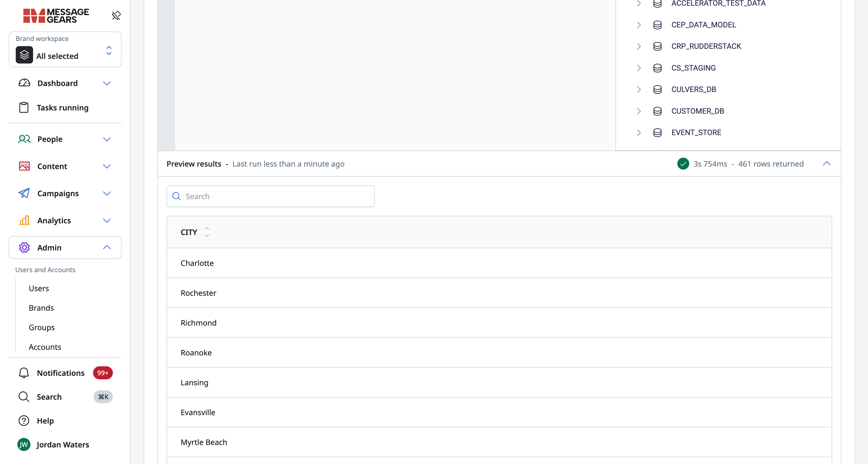
Task: Open Accounts under Admin
Action: (x=45, y=347)
